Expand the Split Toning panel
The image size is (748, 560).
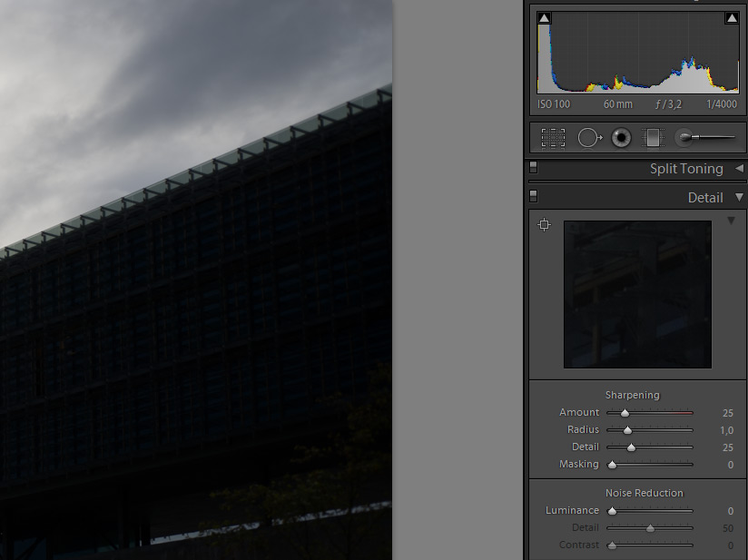coord(739,169)
